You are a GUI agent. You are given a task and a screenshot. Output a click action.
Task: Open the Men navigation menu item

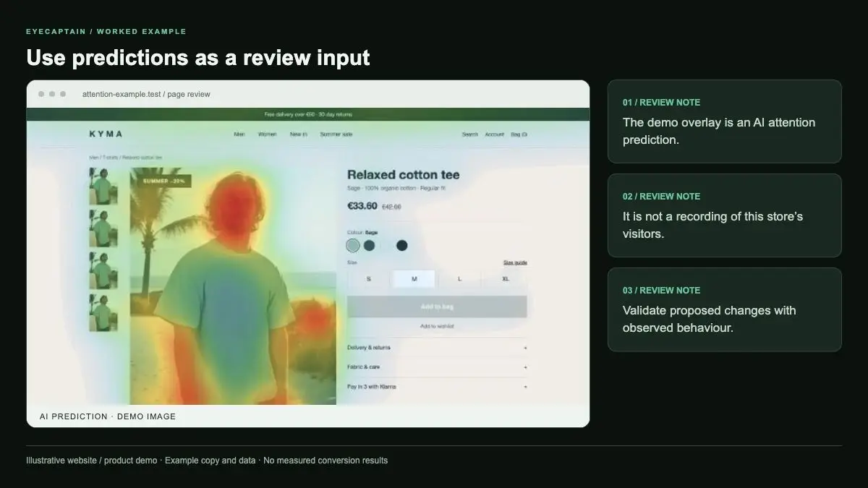tap(239, 134)
